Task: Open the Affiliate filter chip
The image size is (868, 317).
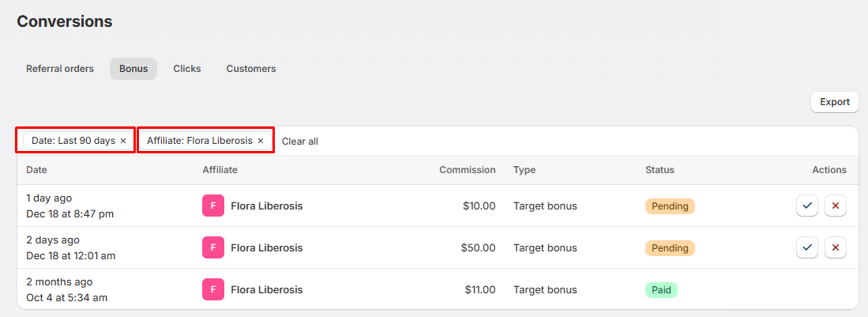Action: coord(199,141)
